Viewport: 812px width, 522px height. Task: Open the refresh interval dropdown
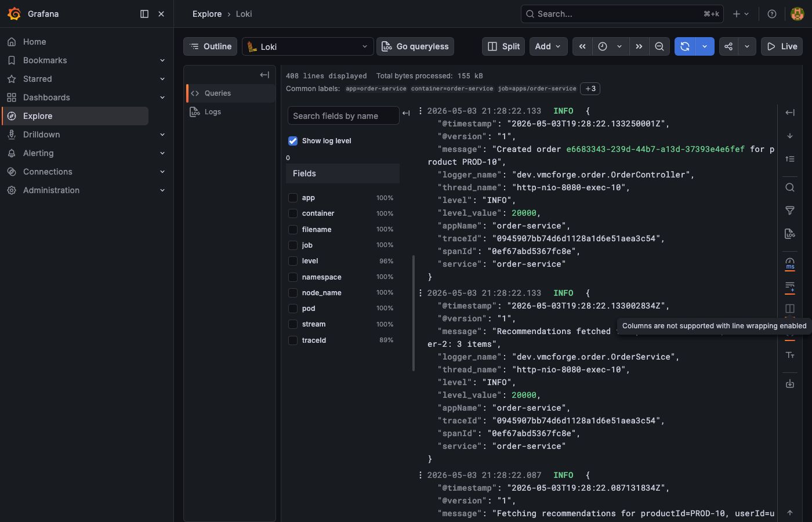click(705, 46)
